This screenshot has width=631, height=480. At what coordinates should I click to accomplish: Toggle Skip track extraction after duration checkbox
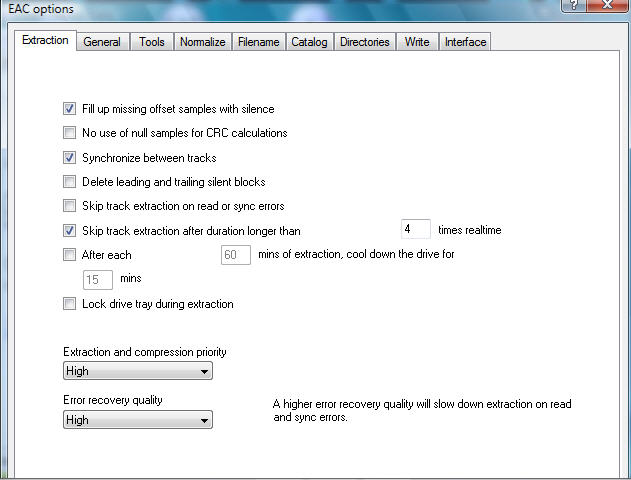coord(69,231)
